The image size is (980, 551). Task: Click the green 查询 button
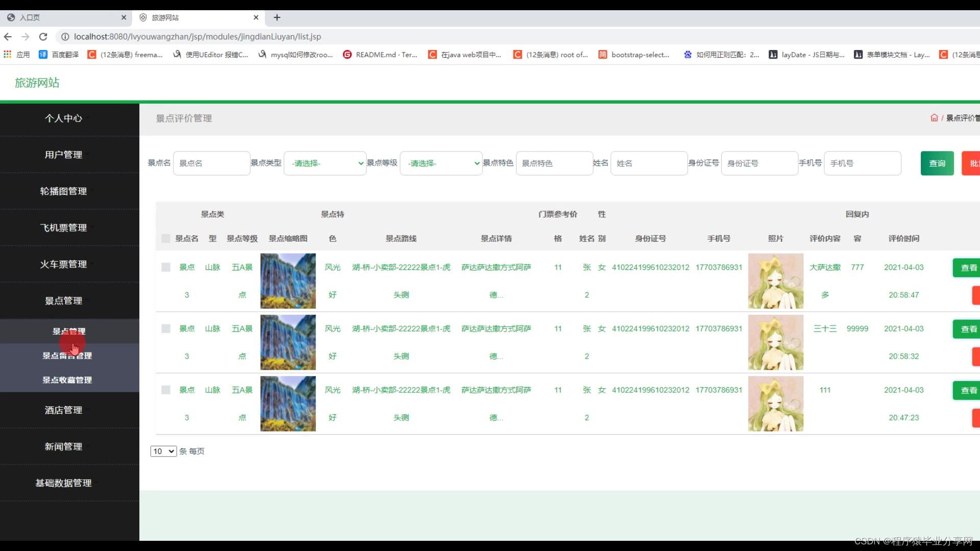937,163
